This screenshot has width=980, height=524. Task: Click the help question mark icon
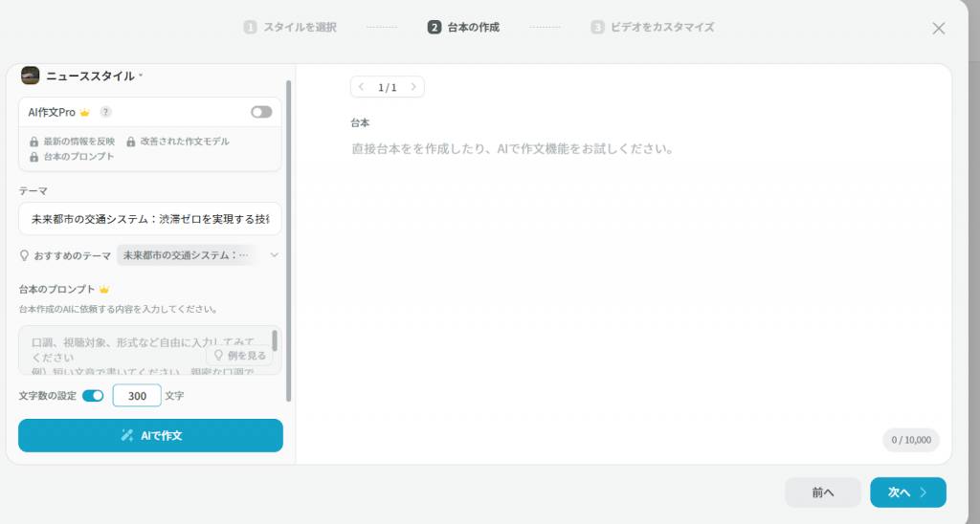pyautogui.click(x=106, y=112)
